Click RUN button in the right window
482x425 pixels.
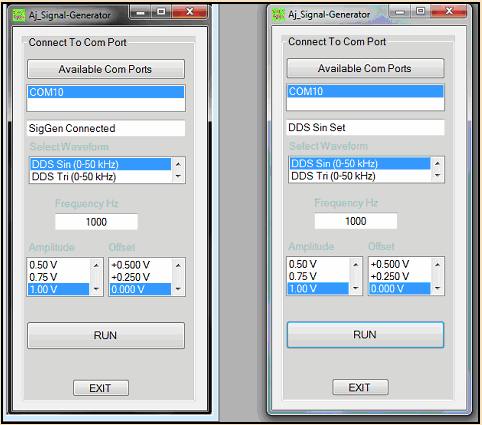(365, 335)
